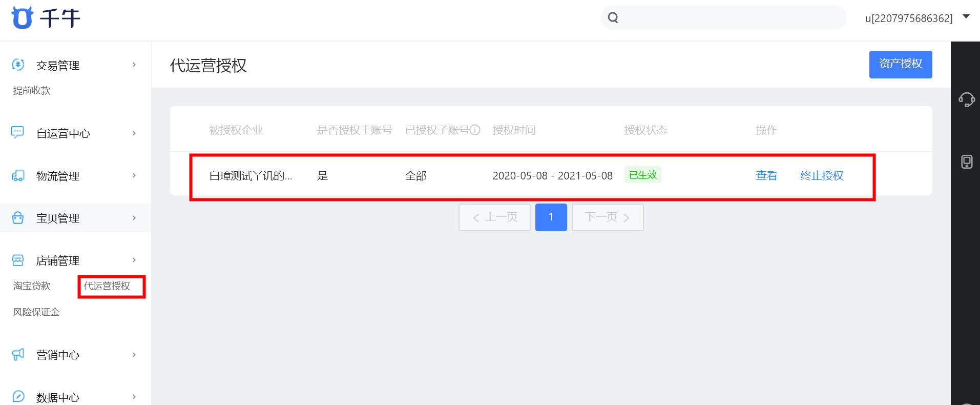The image size is (980, 405).
Task: Click the 查看 link in the row
Action: coord(766,176)
